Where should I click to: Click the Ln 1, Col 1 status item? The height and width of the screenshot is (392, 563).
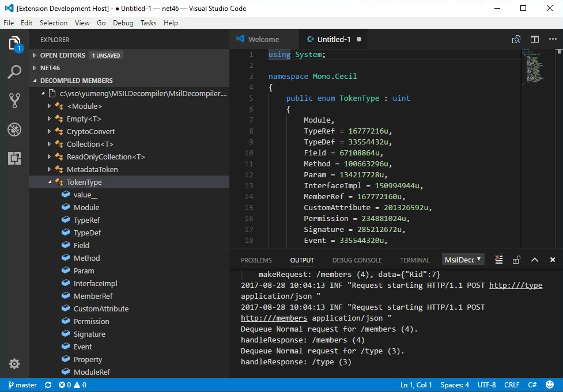(416, 385)
